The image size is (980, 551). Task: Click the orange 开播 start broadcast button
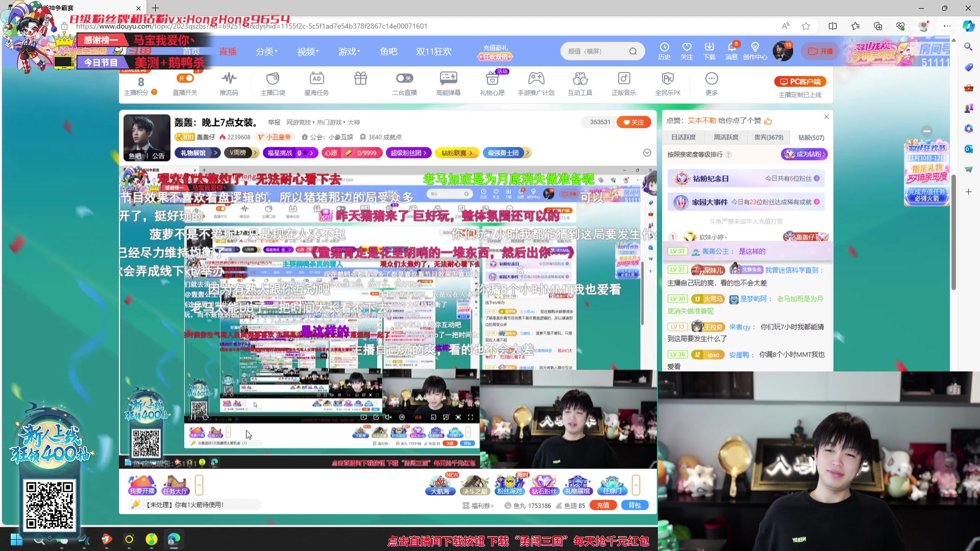(x=820, y=51)
